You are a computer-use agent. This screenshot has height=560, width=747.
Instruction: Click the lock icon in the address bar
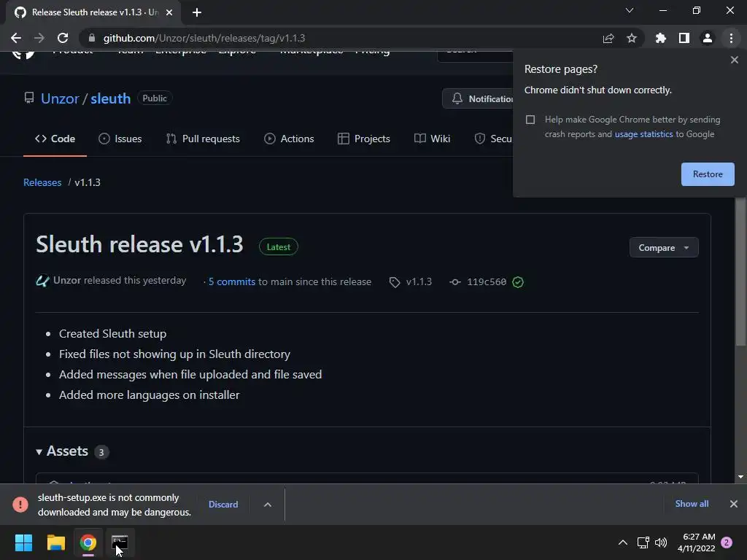coord(92,38)
